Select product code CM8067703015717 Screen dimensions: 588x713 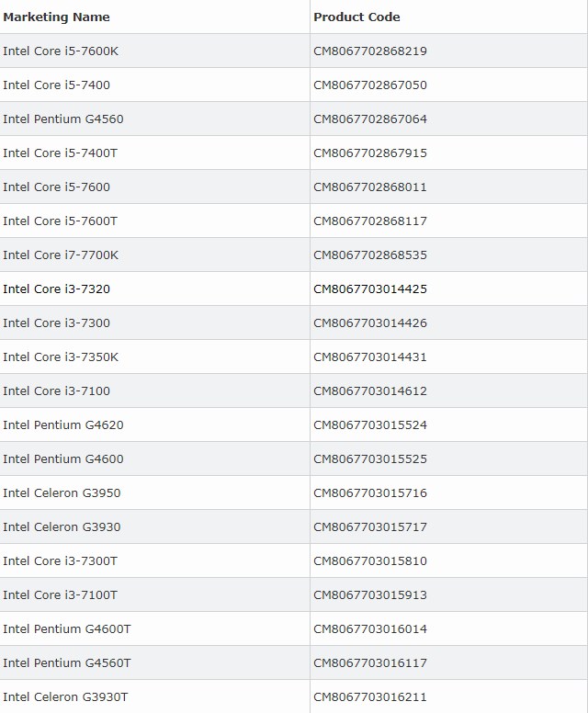[370, 527]
